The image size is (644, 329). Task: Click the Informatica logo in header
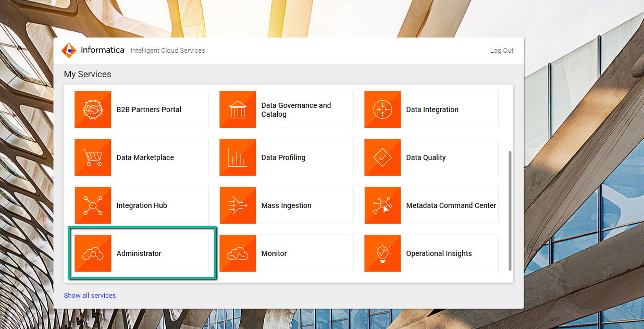[93, 50]
